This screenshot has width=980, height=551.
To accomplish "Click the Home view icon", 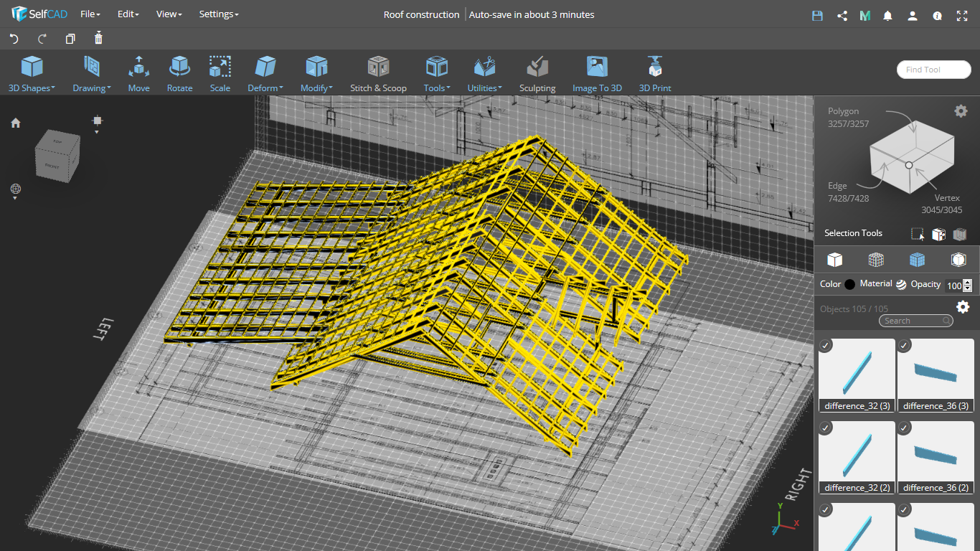I will pyautogui.click(x=16, y=123).
